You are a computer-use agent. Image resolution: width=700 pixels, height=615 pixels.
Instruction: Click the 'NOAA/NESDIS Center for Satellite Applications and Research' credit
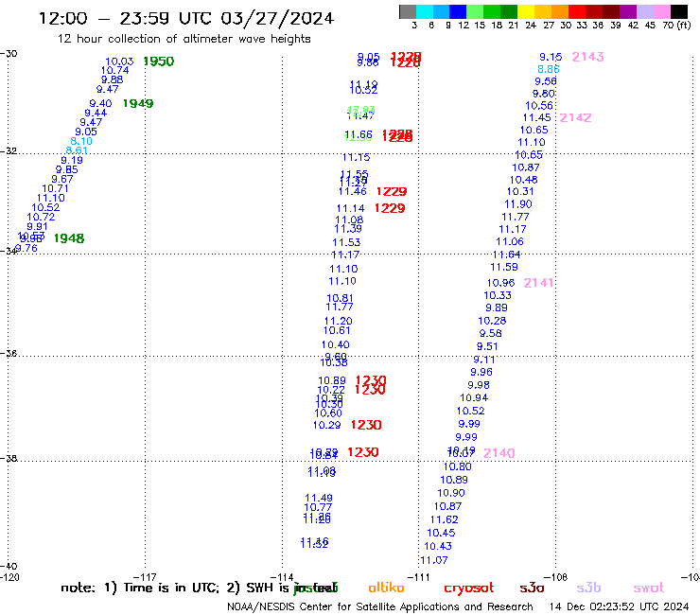[x=380, y=606]
